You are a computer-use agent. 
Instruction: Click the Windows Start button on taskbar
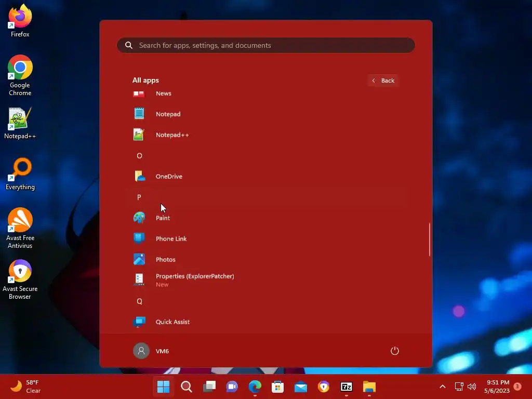[163, 387]
